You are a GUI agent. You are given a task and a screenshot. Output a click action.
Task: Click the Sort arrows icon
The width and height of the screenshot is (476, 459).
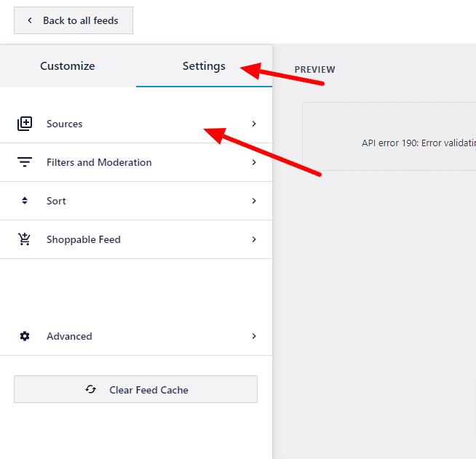tap(25, 201)
